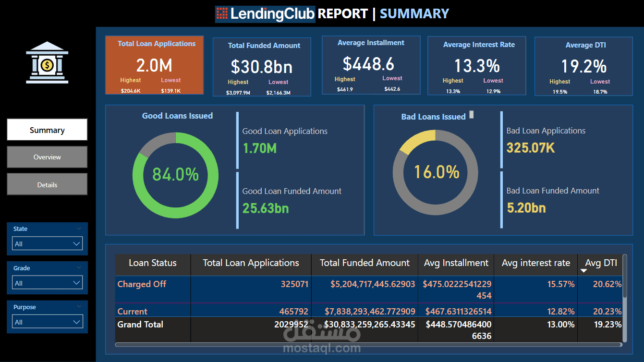Click the 15.57% interest rate cell
Viewport: 644px width, 362px height.
pyautogui.click(x=561, y=284)
